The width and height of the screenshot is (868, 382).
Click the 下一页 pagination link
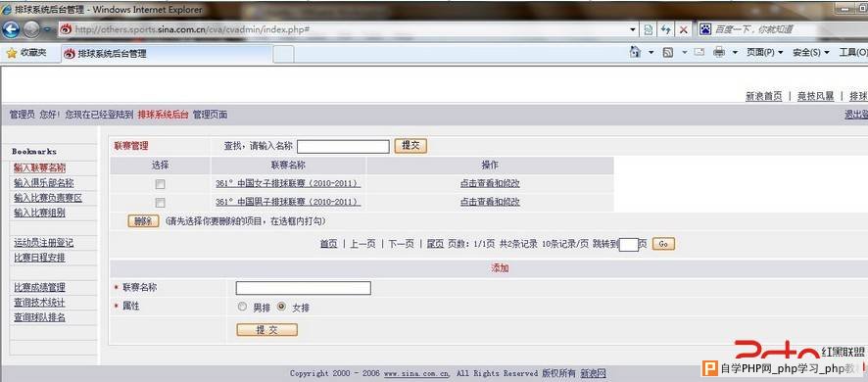[x=401, y=244]
